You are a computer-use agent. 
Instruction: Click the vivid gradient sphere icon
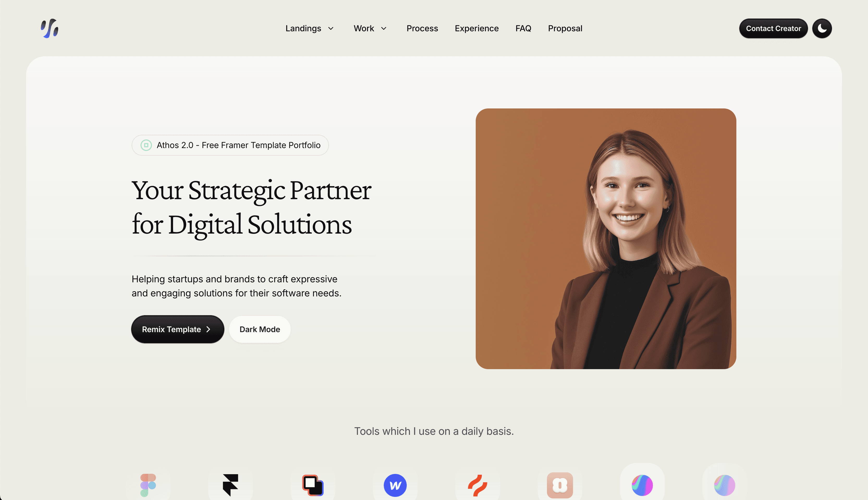[x=643, y=485]
